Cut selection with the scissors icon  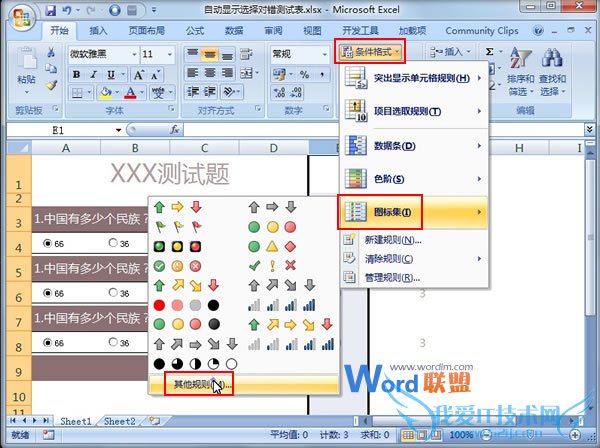click(51, 52)
